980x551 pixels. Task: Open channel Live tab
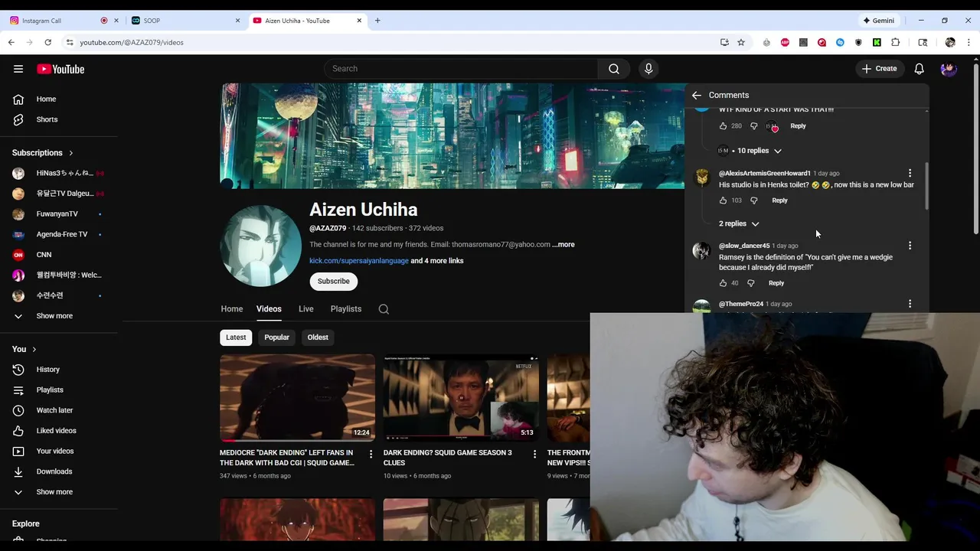(306, 309)
